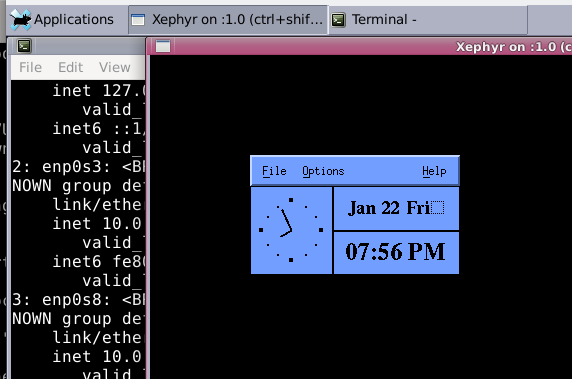
Task: Select the Xephyr taskbar window icon
Action: coord(138,20)
